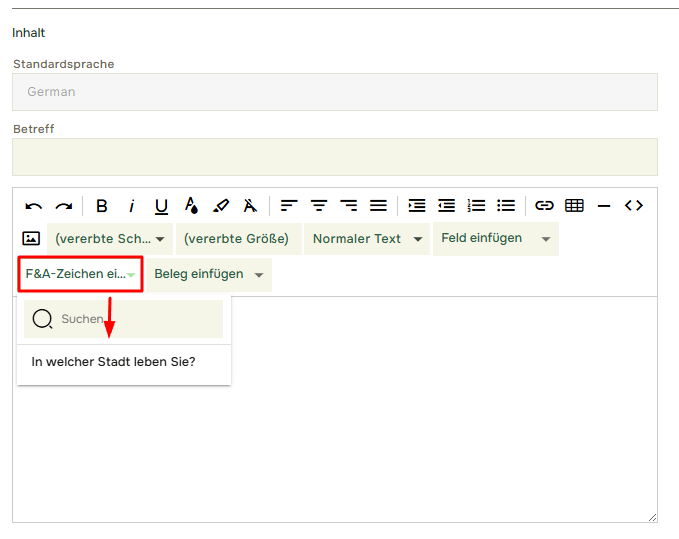Screen dimensions: 679x539
Task: Click the Betreff input field
Action: tap(334, 157)
